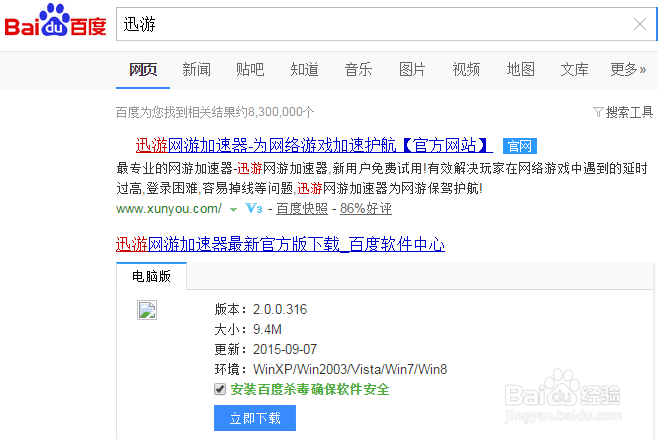Click the result count text 8,300,000个
The height and width of the screenshot is (439, 658).
click(x=281, y=112)
